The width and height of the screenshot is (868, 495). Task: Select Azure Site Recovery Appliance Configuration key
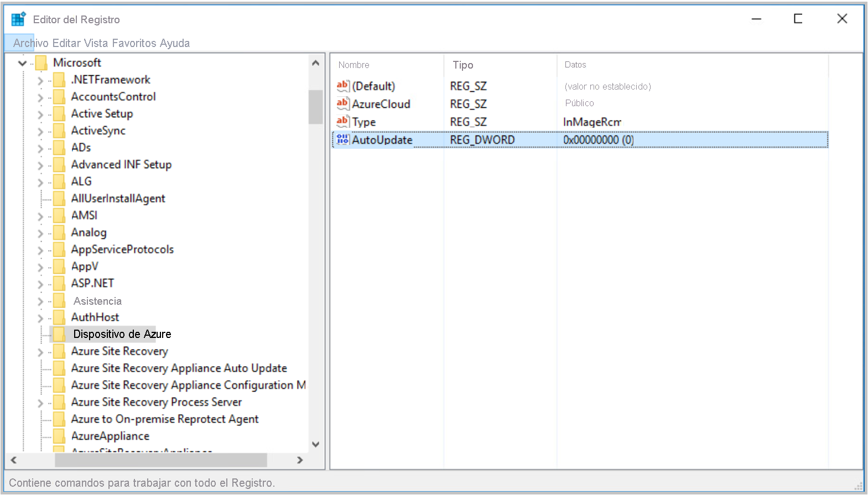coord(188,385)
